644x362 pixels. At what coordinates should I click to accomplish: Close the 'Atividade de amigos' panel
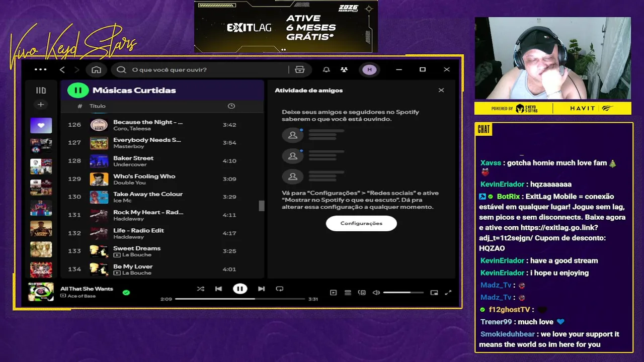[x=441, y=90]
